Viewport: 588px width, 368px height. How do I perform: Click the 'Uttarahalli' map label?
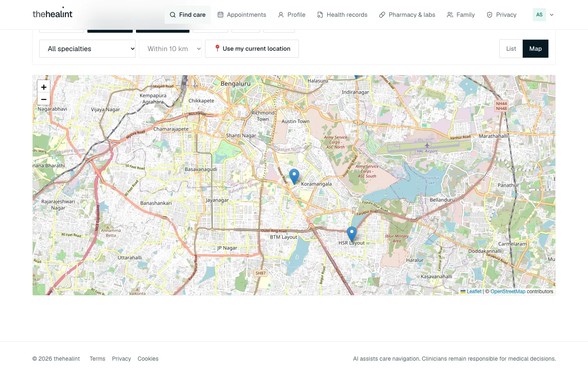click(130, 258)
